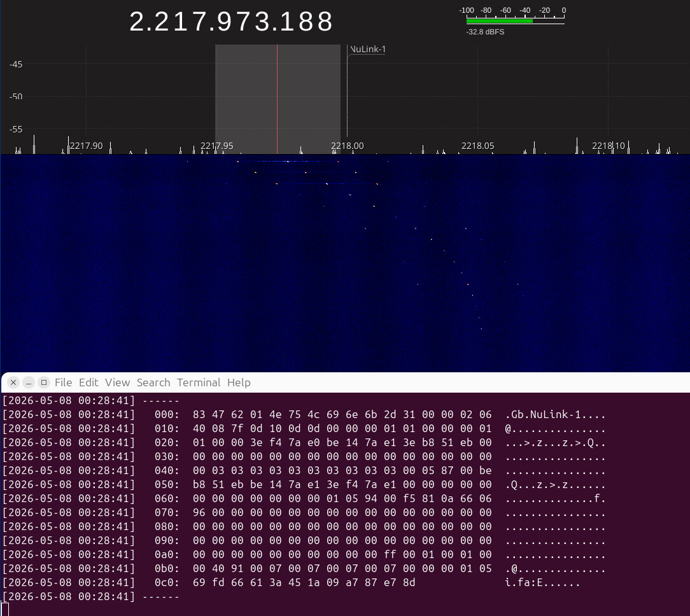Open the Edit menu
690x616 pixels.
[88, 382]
